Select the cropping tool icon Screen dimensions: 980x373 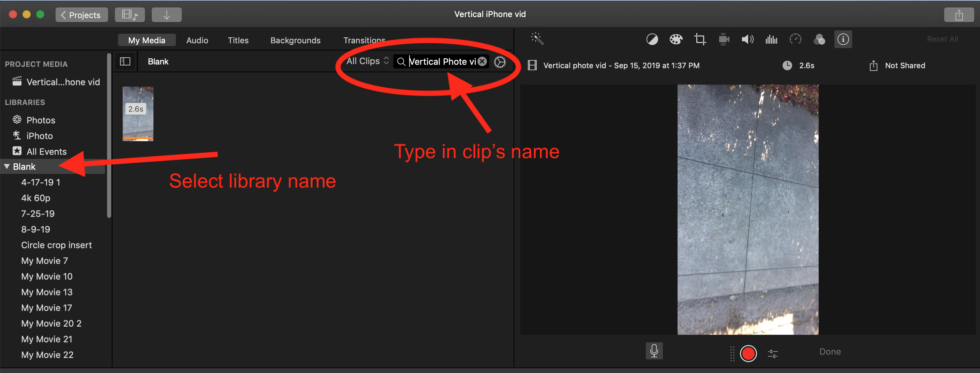(x=700, y=39)
